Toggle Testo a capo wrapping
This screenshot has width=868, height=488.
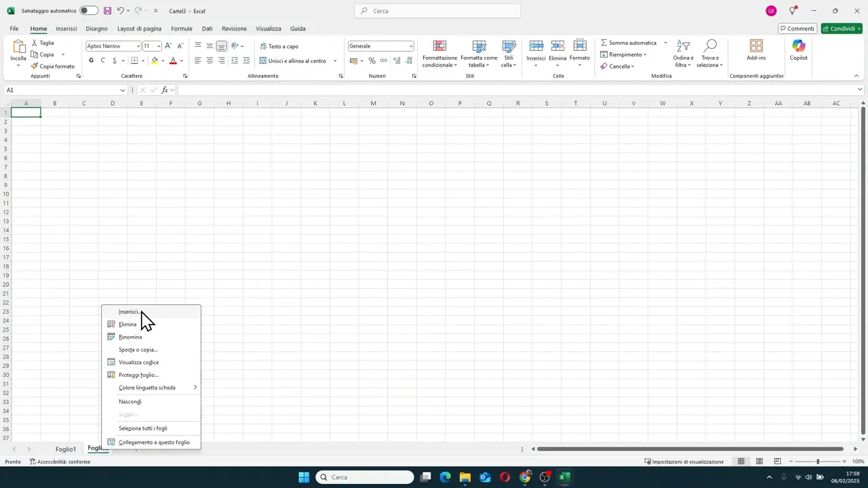click(279, 46)
